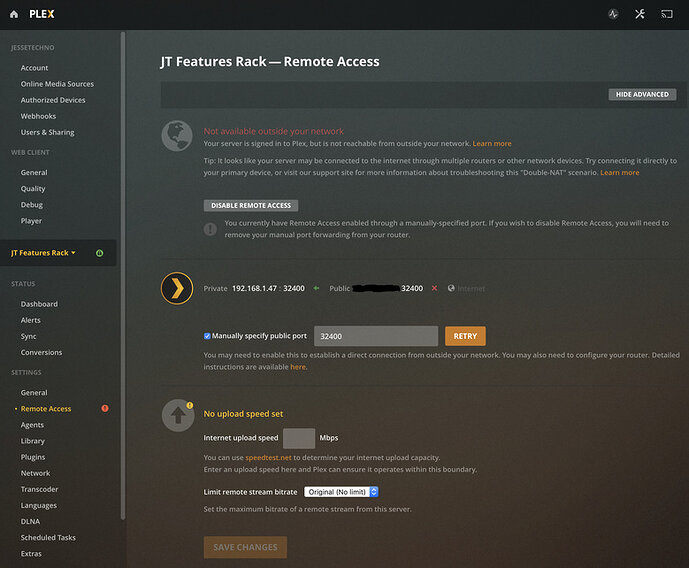This screenshot has width=689, height=568.
Task: Open Languages settings
Action: coord(39,506)
